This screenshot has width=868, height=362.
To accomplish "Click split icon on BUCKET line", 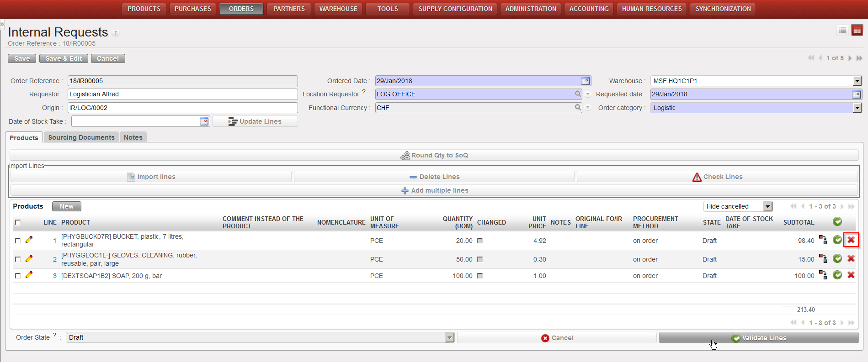I will (x=823, y=240).
